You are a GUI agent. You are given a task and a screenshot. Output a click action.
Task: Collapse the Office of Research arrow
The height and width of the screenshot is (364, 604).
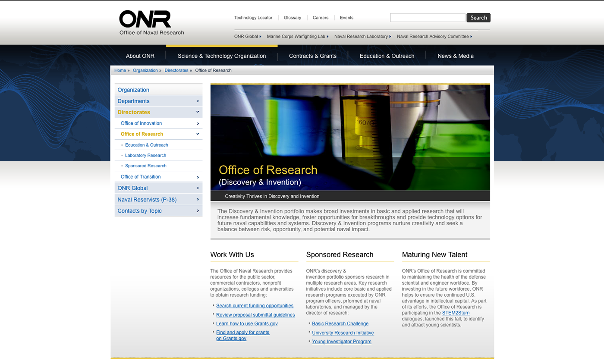click(x=198, y=134)
